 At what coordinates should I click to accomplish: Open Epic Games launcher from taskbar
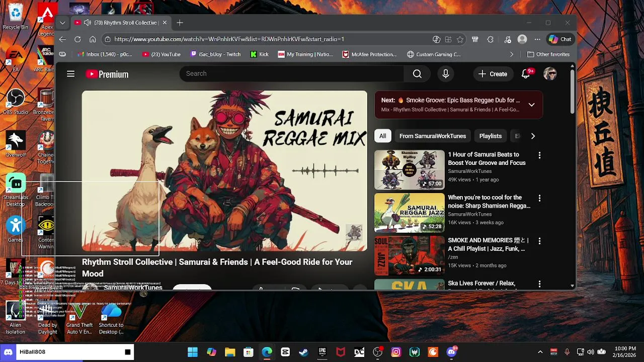[322, 352]
